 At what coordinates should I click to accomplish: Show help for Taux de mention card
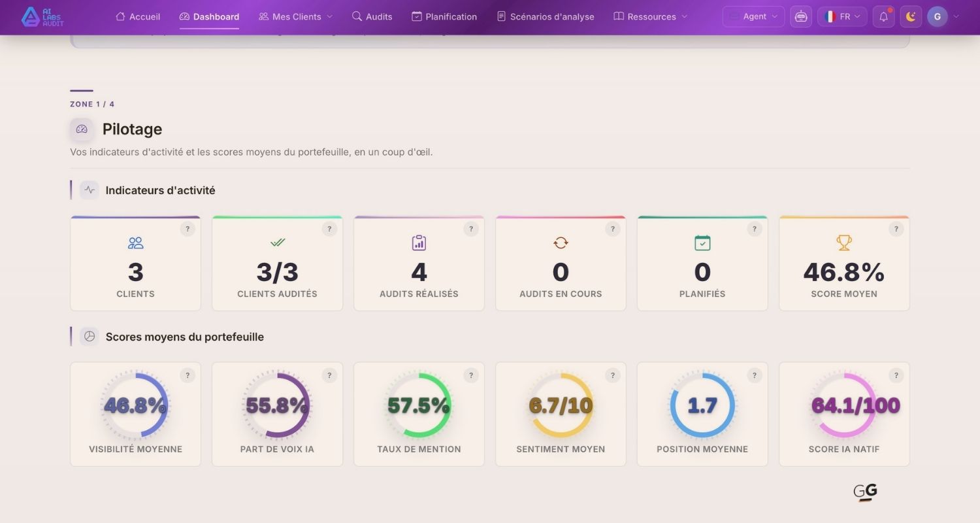[x=471, y=375]
